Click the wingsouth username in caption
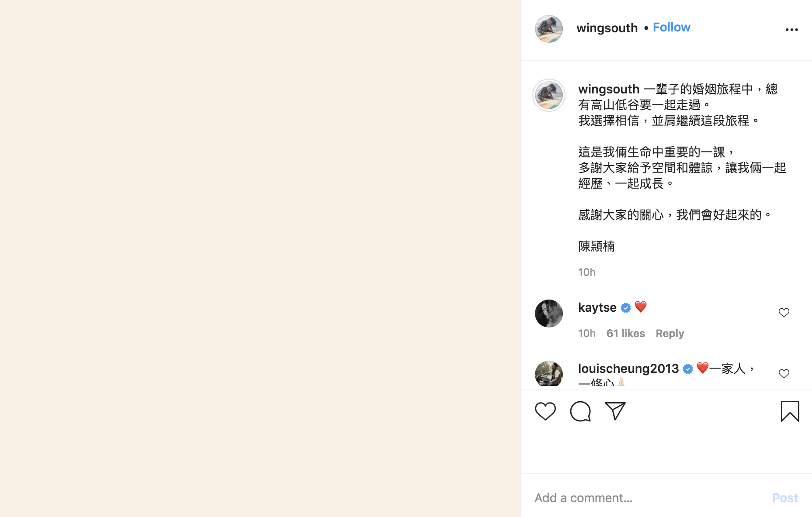Viewport: 812px width, 517px height. [x=608, y=89]
